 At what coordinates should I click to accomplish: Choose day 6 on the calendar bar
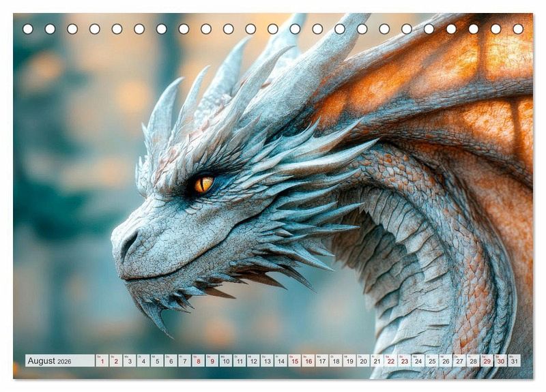[171, 361]
